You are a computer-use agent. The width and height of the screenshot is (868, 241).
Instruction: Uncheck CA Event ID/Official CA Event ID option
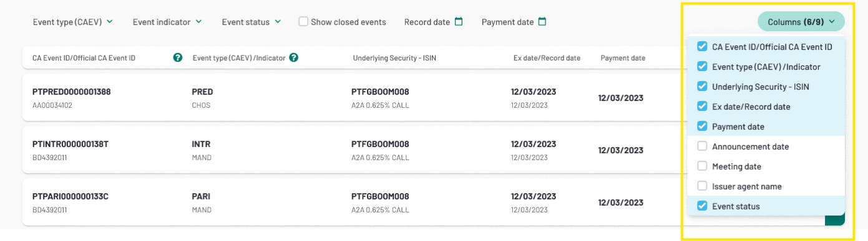[x=702, y=47]
